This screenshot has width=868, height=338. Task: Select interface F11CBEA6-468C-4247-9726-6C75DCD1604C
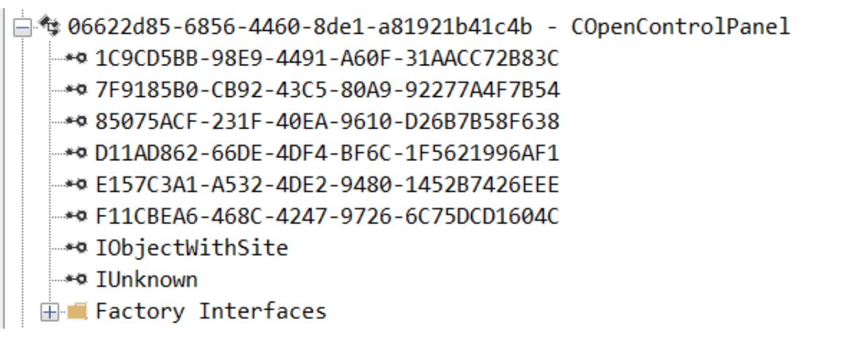(x=327, y=217)
